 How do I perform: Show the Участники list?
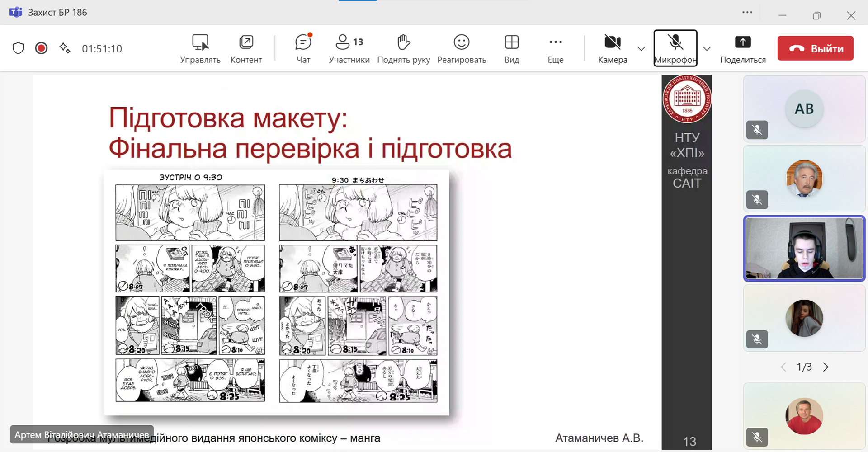point(349,48)
